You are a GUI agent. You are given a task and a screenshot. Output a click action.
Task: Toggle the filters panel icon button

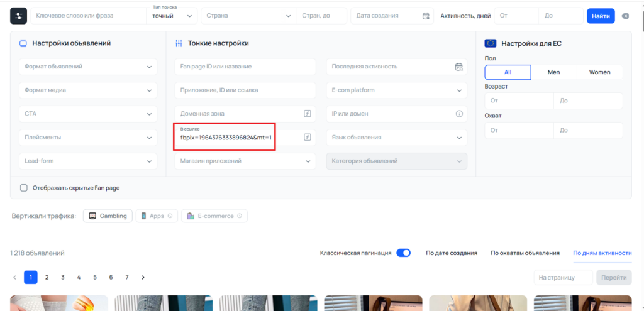click(x=18, y=16)
